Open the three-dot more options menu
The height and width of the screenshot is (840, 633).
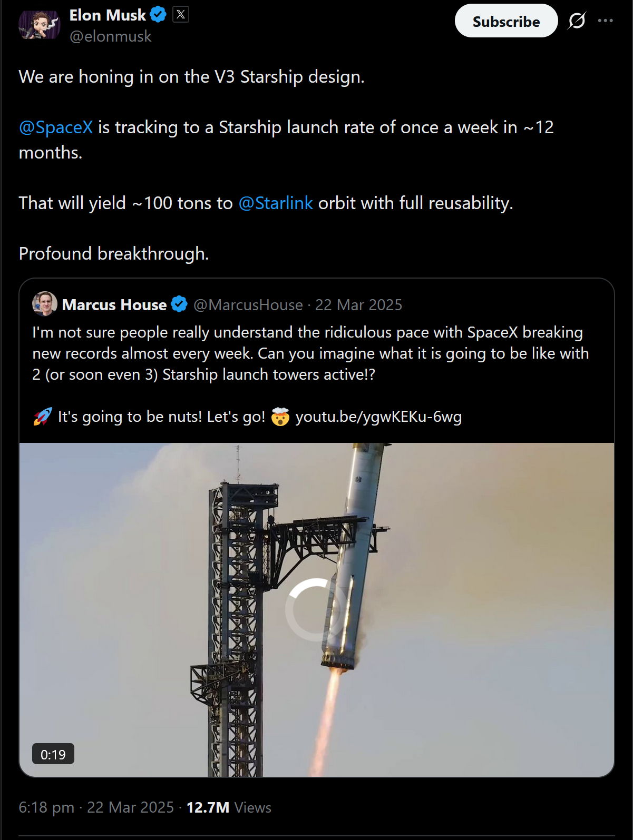tap(605, 21)
